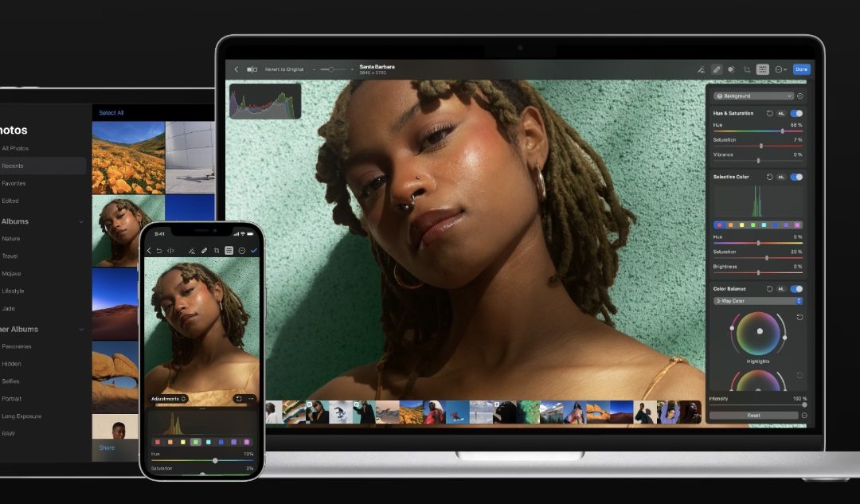Tap the undo arrow on the iPhone toolbar
This screenshot has height=504, width=860.
(x=158, y=250)
